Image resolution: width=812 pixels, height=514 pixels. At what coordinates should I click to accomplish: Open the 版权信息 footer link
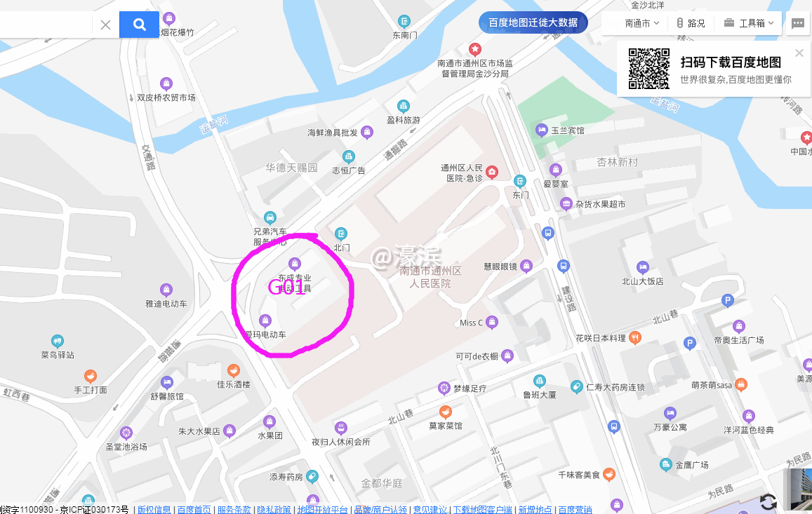coord(154,509)
